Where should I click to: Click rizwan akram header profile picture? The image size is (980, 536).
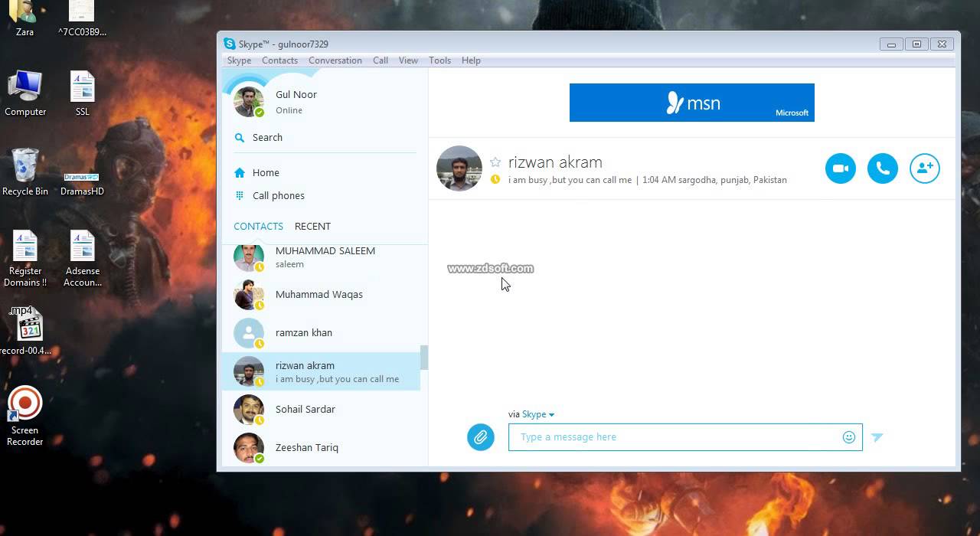coord(459,168)
